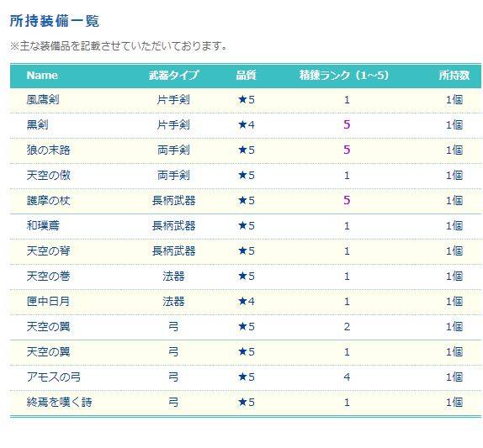Click 1個 count in the 天空の脊 row
Screen dimensions: 483x448
[454, 251]
